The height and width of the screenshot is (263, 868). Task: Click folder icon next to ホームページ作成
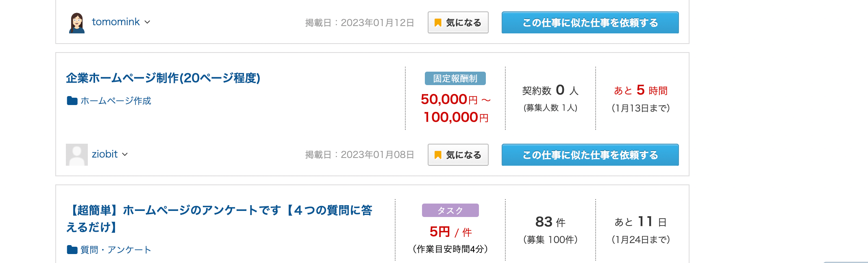(72, 101)
